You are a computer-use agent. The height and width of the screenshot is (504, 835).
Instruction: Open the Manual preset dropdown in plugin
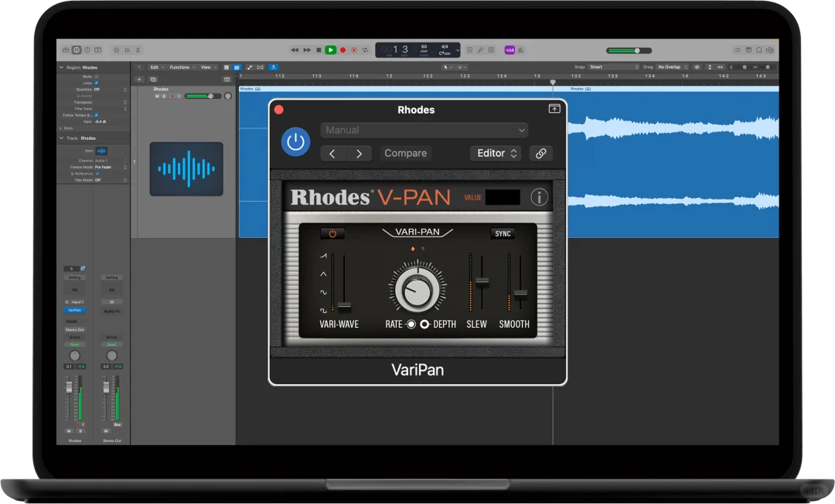point(424,130)
